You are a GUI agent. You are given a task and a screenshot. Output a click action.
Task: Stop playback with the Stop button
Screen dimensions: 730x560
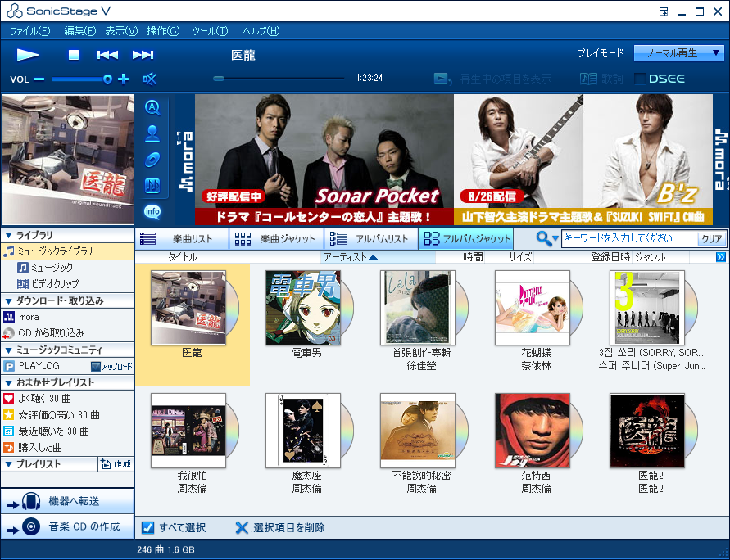click(74, 55)
